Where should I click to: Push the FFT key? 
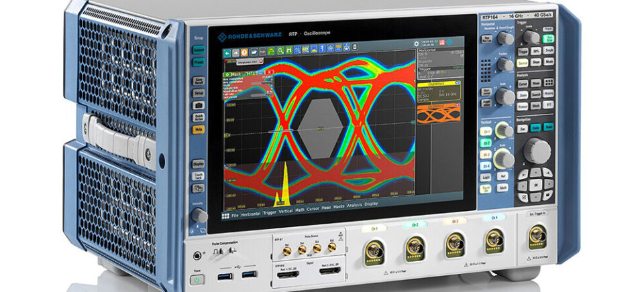(549, 104)
